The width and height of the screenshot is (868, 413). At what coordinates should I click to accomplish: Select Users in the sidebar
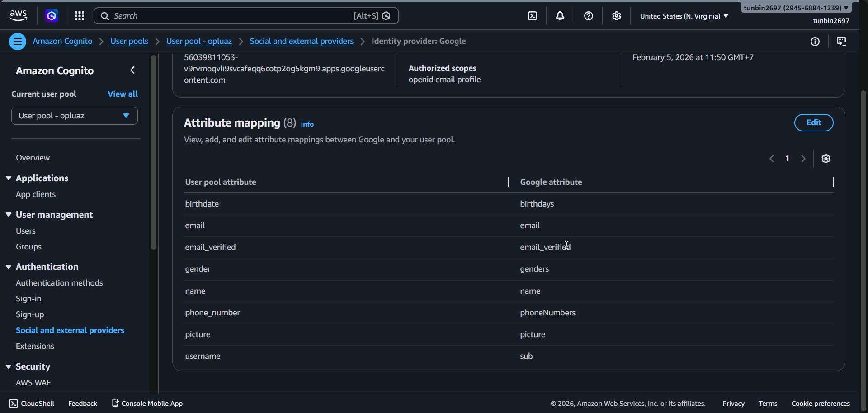tap(25, 230)
